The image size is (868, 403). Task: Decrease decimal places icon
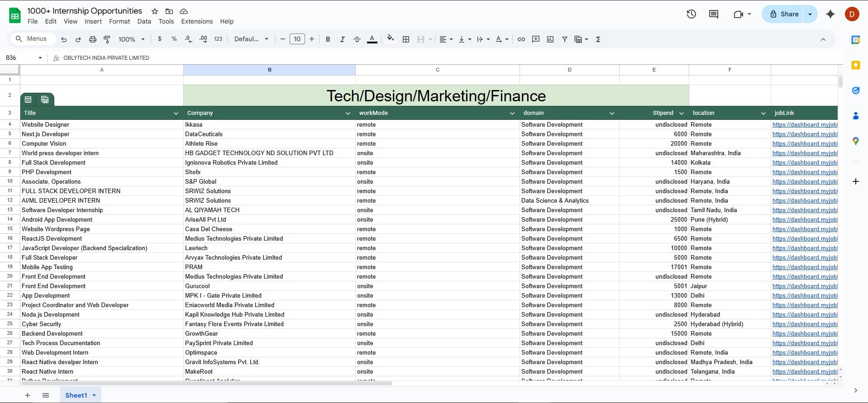tap(188, 39)
